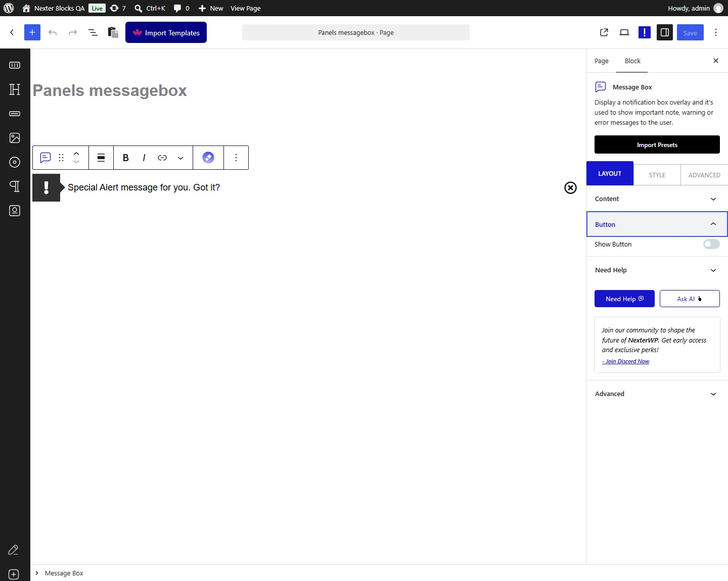Open more rich text options dropdown
Viewport: 728px width, 581px height.
180,158
